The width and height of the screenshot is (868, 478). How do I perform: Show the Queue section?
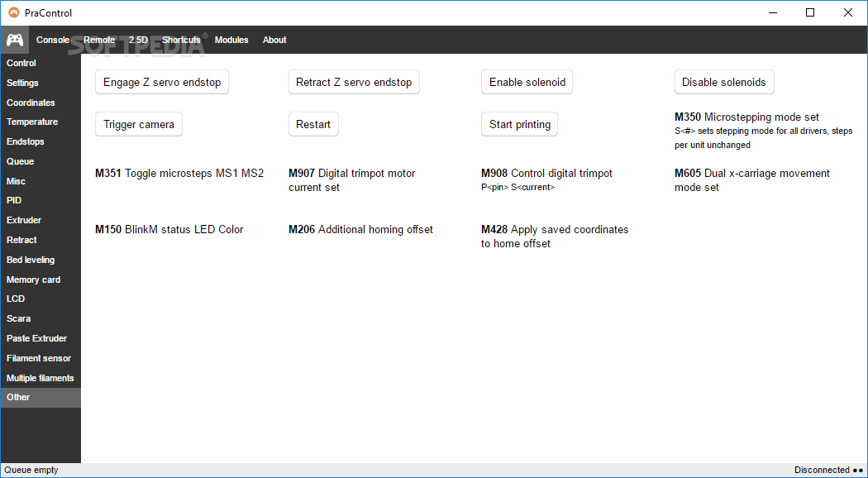coord(41,161)
